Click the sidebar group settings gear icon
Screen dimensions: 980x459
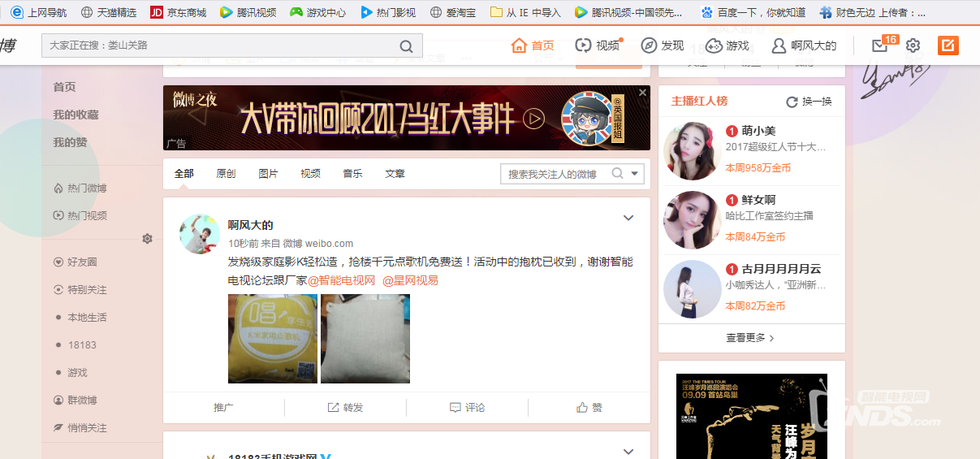[147, 239]
